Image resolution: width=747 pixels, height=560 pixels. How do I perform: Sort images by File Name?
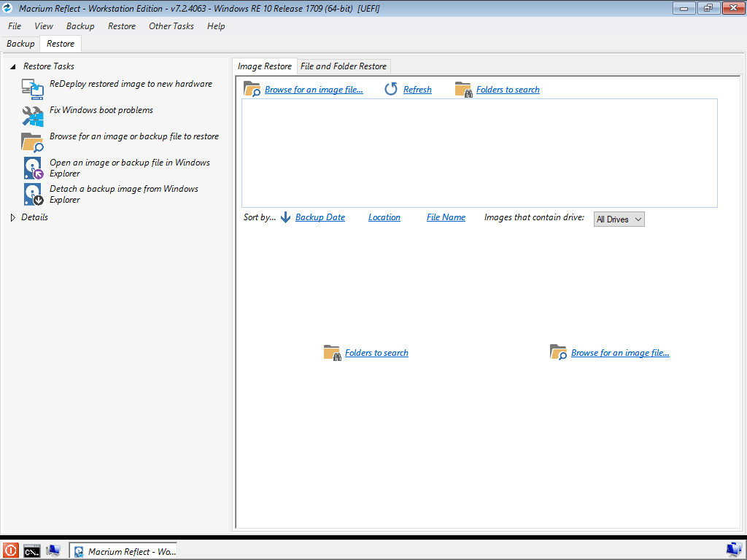pos(446,217)
